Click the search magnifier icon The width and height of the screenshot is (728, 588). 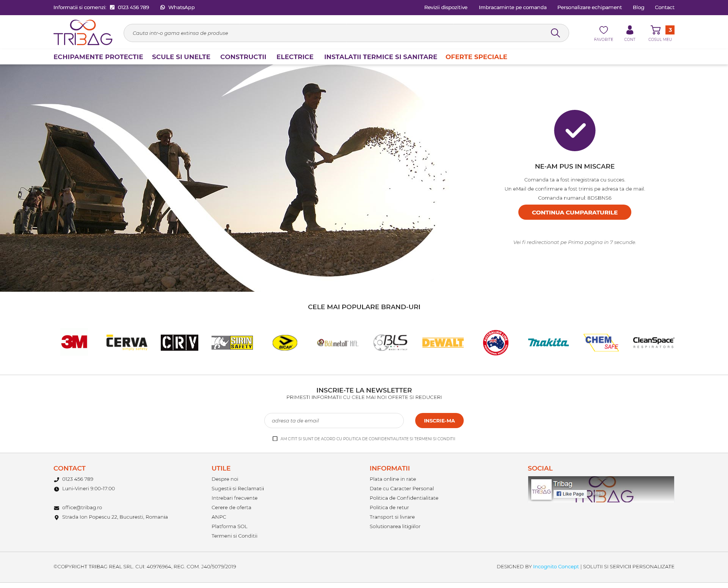coord(555,33)
